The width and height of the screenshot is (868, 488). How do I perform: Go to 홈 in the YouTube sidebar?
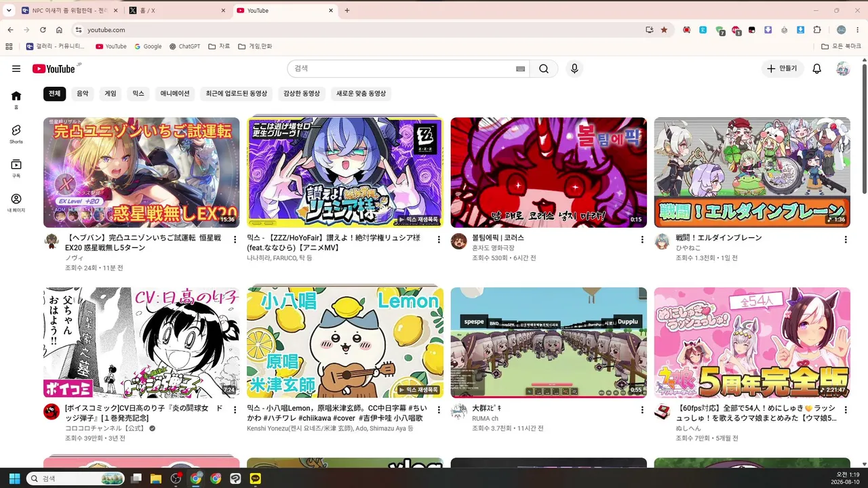coord(16,99)
